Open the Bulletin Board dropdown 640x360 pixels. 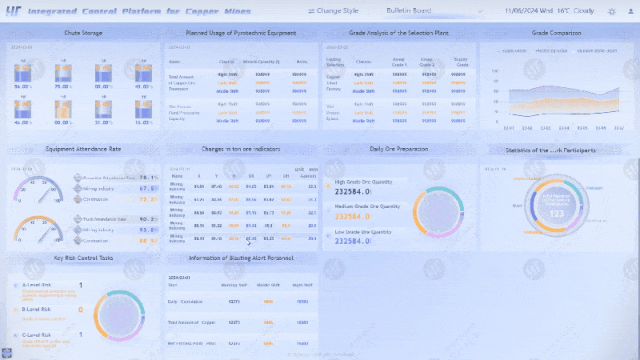tap(434, 11)
